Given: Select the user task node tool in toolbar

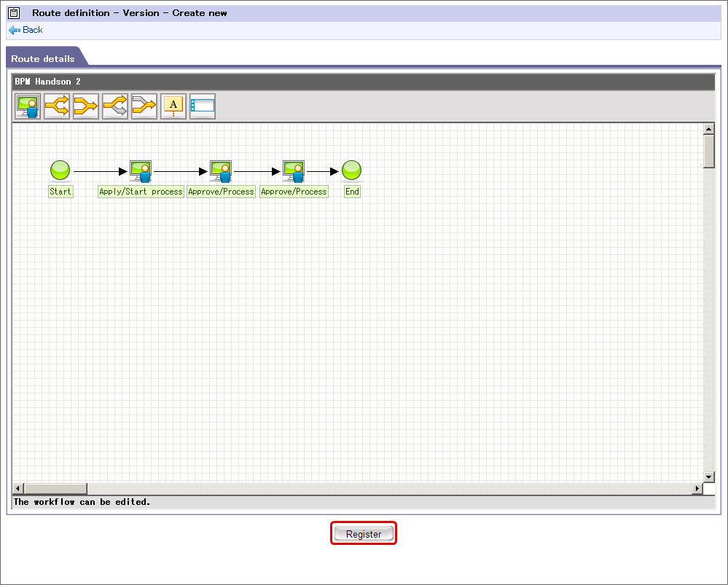Looking at the screenshot, I should 28,106.
